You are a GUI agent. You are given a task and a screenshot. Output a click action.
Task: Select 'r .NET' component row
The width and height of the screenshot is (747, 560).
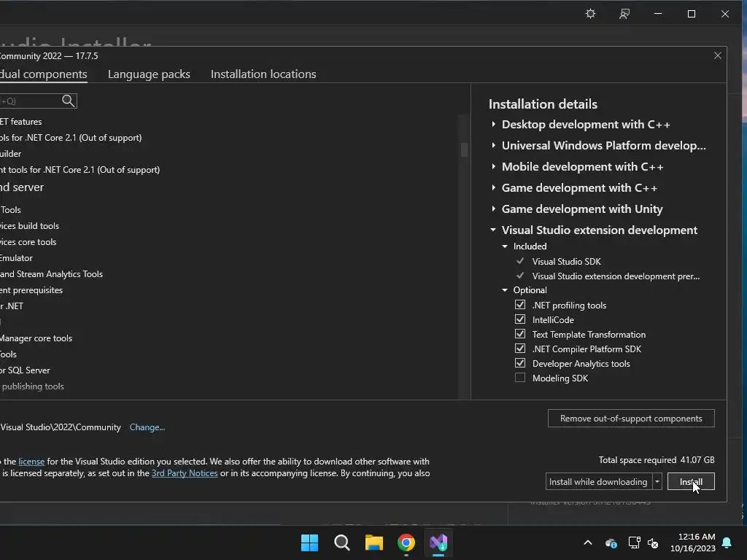pos(12,306)
